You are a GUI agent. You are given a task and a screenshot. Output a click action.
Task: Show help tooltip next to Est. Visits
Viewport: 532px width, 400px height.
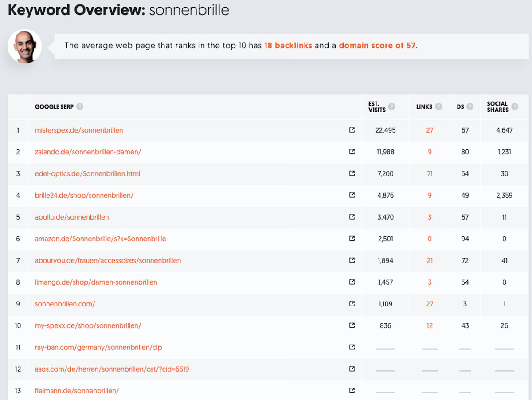pos(391,106)
